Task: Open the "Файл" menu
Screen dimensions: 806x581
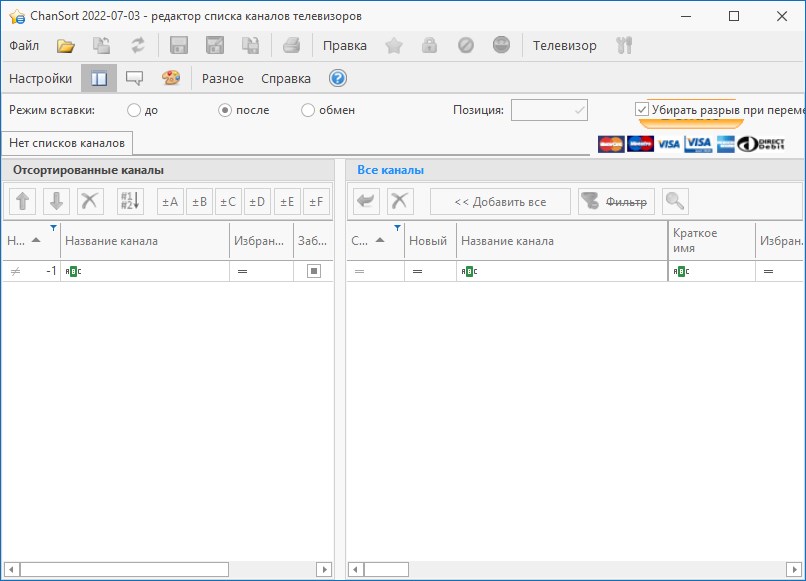Action: click(x=24, y=45)
